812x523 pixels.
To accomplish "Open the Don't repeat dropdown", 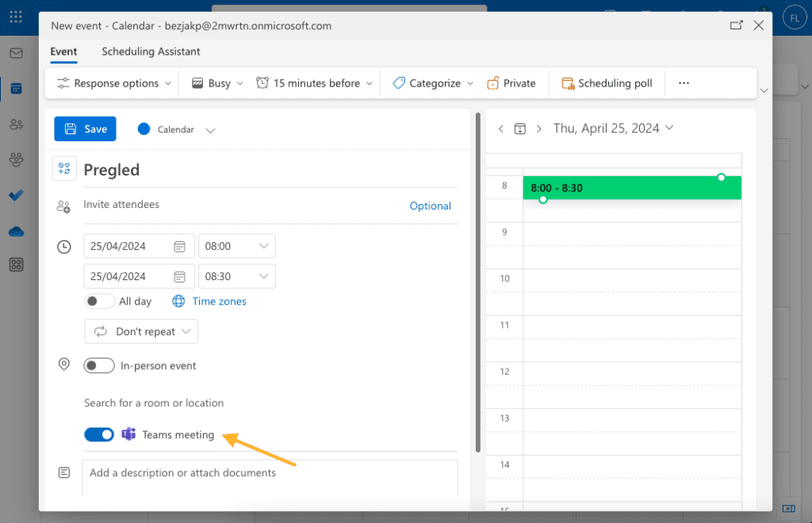I will coord(141,332).
